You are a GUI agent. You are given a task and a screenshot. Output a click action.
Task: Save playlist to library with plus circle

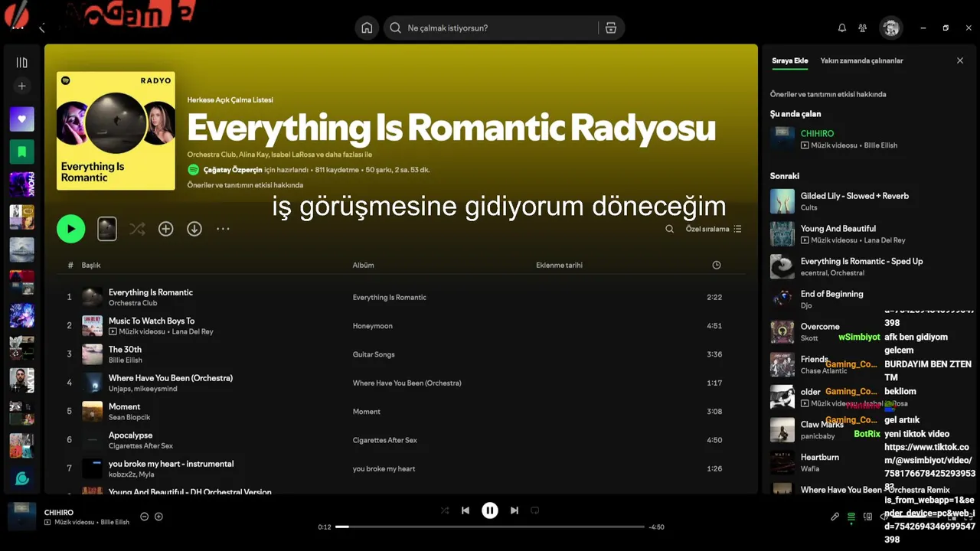tap(165, 229)
